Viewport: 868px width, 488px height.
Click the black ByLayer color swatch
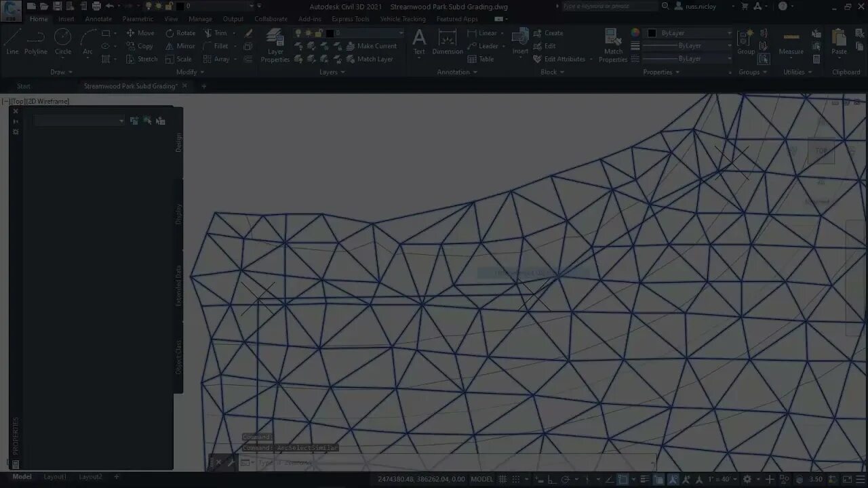[652, 33]
